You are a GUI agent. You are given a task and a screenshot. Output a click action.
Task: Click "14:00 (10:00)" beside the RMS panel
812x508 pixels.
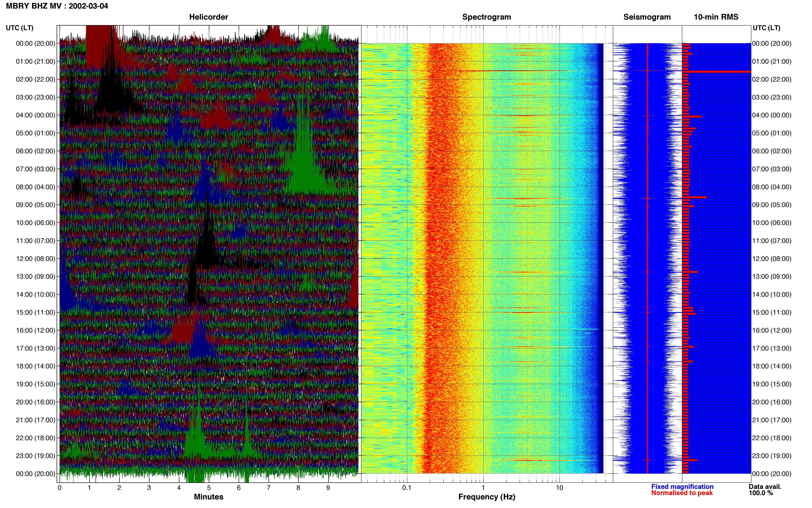[772, 295]
